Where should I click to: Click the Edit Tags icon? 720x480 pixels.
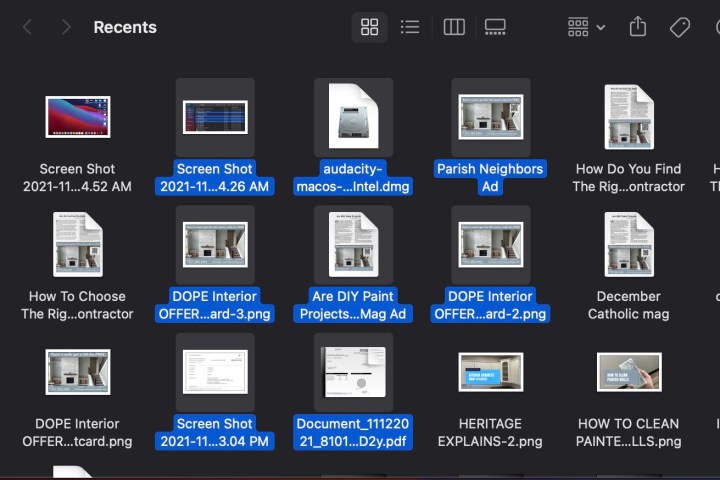pos(680,27)
